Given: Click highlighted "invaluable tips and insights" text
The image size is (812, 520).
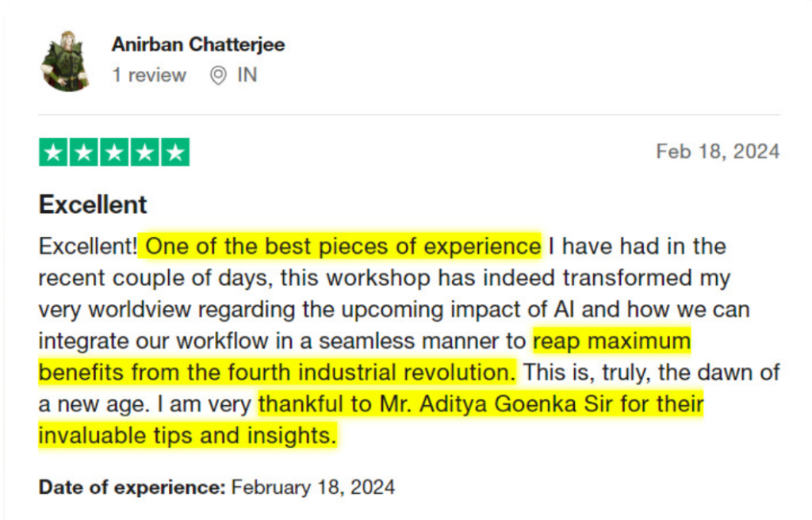Looking at the screenshot, I should click(x=187, y=435).
